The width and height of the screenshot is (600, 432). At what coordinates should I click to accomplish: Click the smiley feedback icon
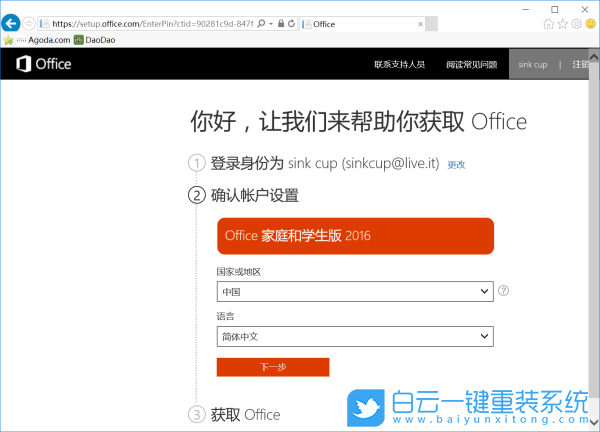click(591, 24)
